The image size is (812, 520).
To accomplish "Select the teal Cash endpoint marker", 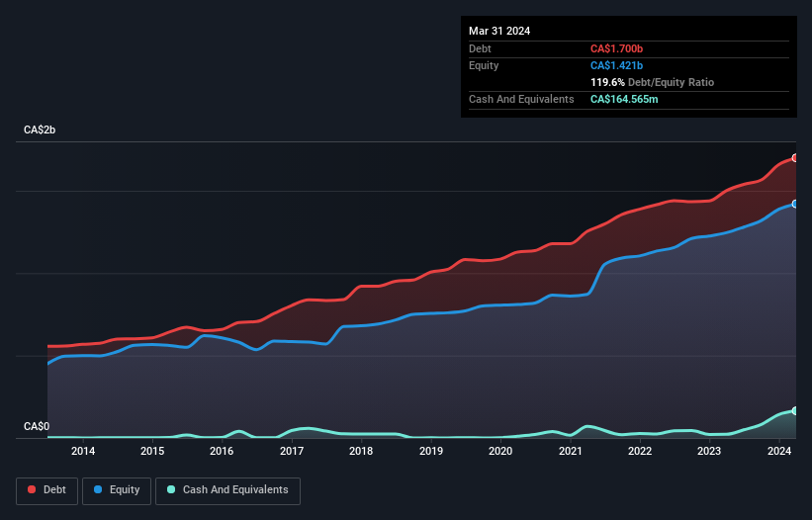I will pos(795,411).
